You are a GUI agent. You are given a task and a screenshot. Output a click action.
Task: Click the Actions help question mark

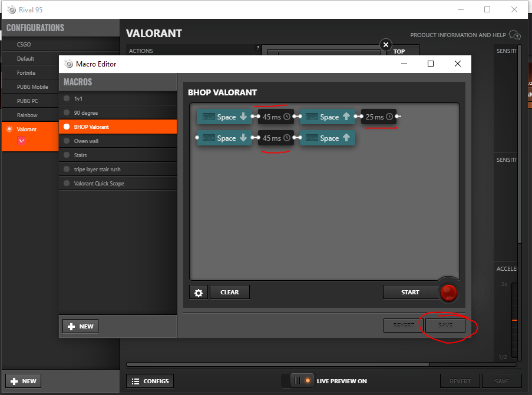coord(258,48)
